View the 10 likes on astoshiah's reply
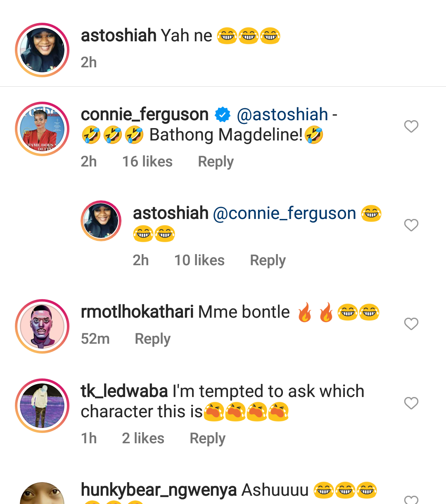Image resolution: width=446 pixels, height=504 pixels. click(x=199, y=260)
